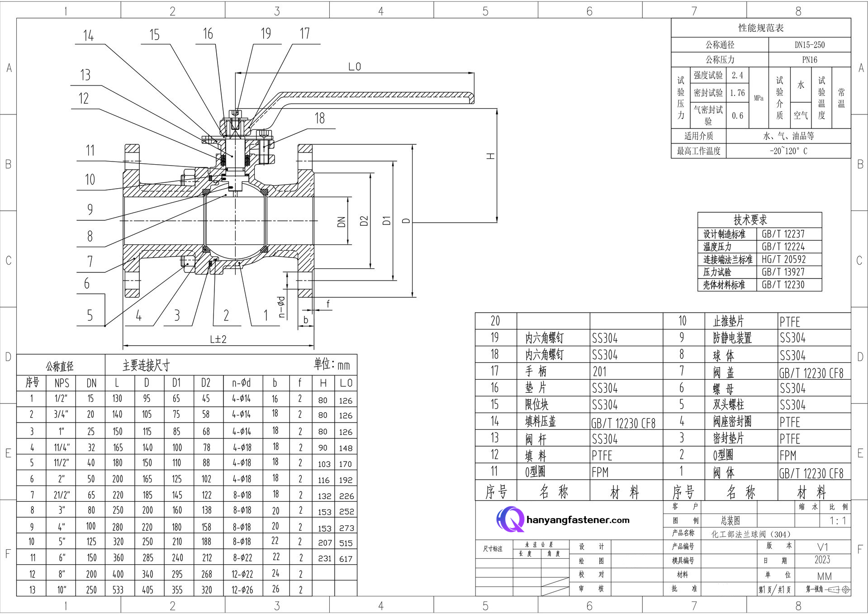Click the 1:1 scale value in title block
This screenshot has width=868, height=614.
tap(837, 521)
